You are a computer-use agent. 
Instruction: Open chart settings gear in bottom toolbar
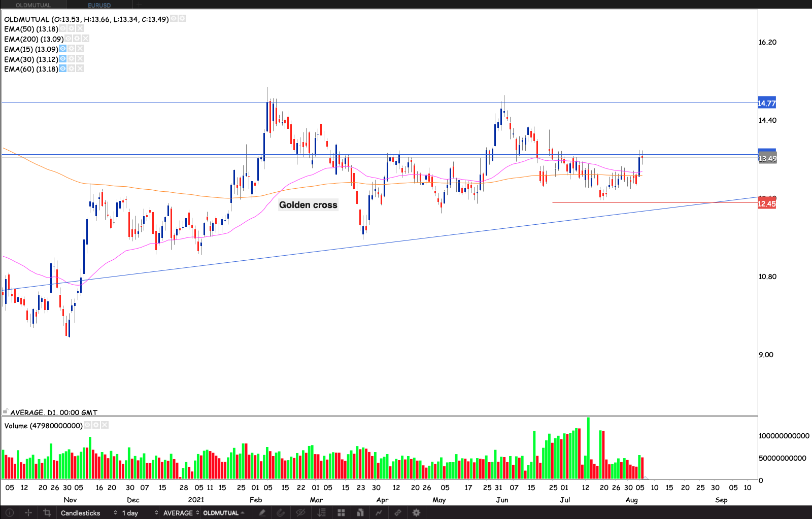416,512
